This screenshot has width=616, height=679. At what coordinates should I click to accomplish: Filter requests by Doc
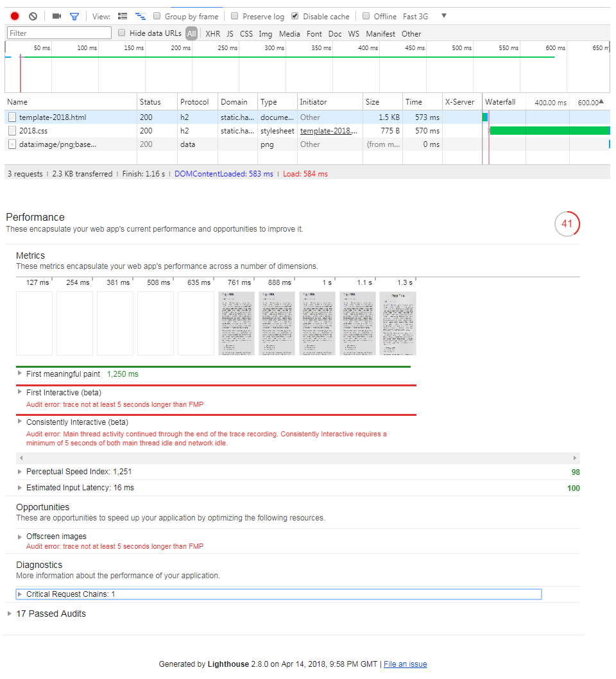pos(334,34)
